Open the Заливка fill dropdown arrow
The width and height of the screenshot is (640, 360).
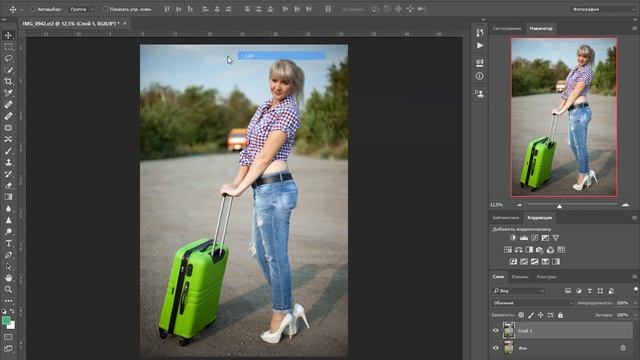635,315
